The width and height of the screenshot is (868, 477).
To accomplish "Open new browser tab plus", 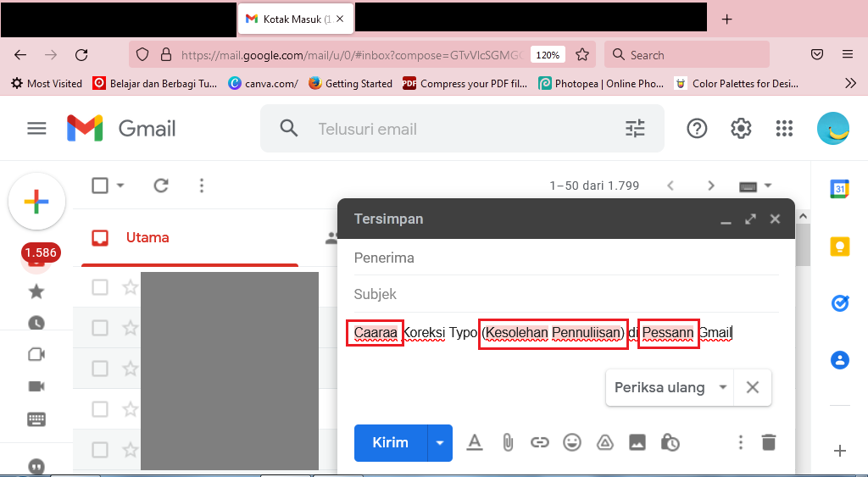I will tap(726, 19).
